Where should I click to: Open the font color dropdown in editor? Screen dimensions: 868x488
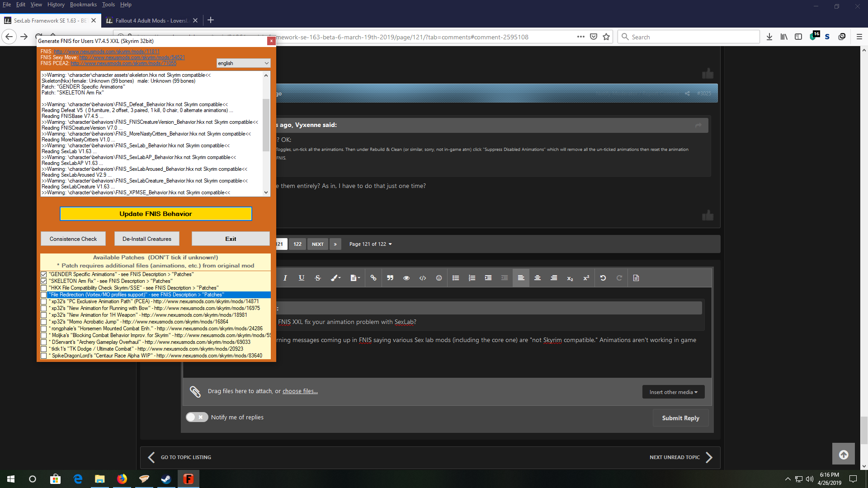coord(335,278)
